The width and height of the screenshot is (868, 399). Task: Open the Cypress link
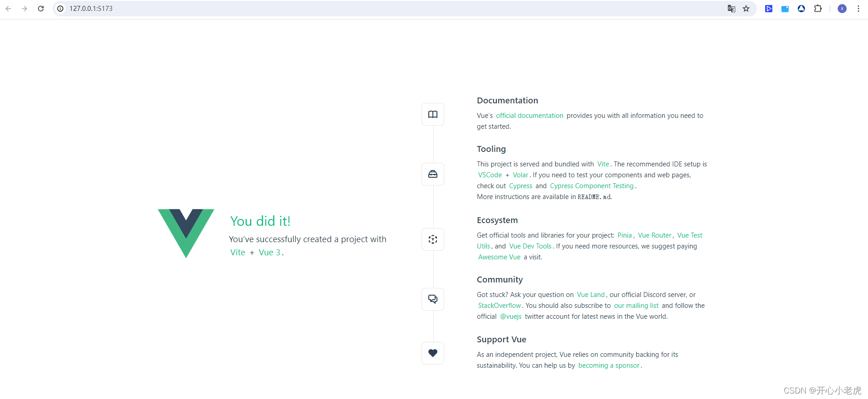521,186
